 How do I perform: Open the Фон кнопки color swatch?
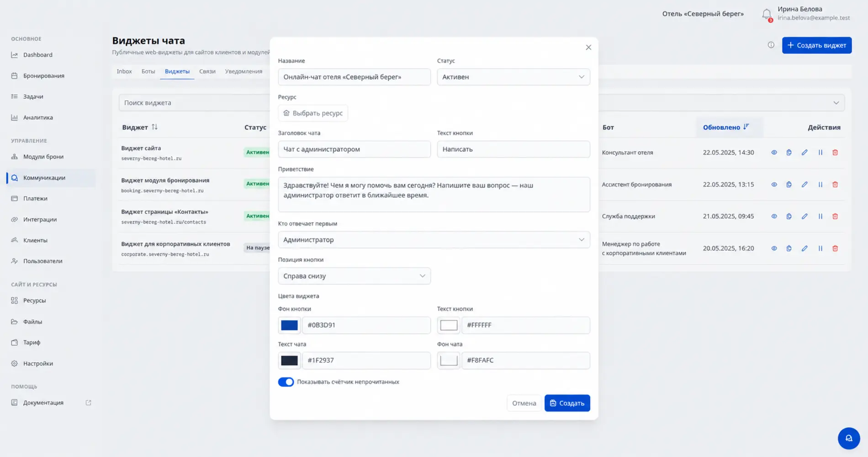[289, 325]
